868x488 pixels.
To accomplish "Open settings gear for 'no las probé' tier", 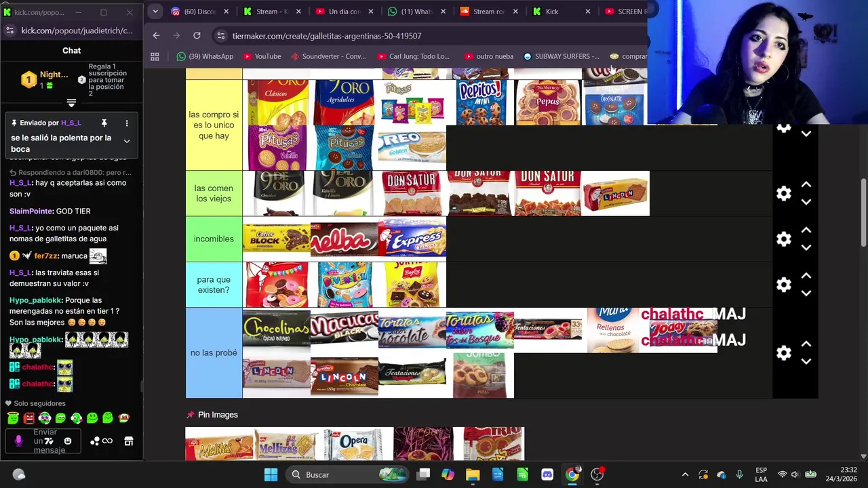I will point(784,353).
